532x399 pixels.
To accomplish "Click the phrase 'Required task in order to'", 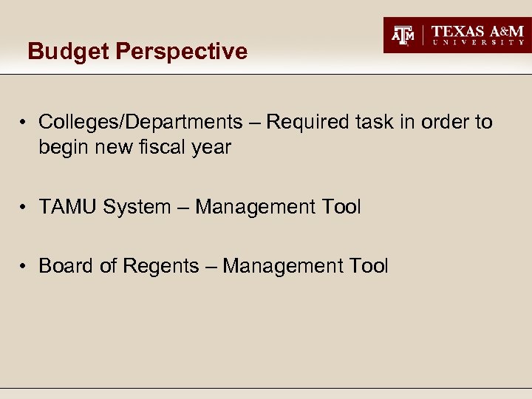I will pyautogui.click(x=379, y=122).
